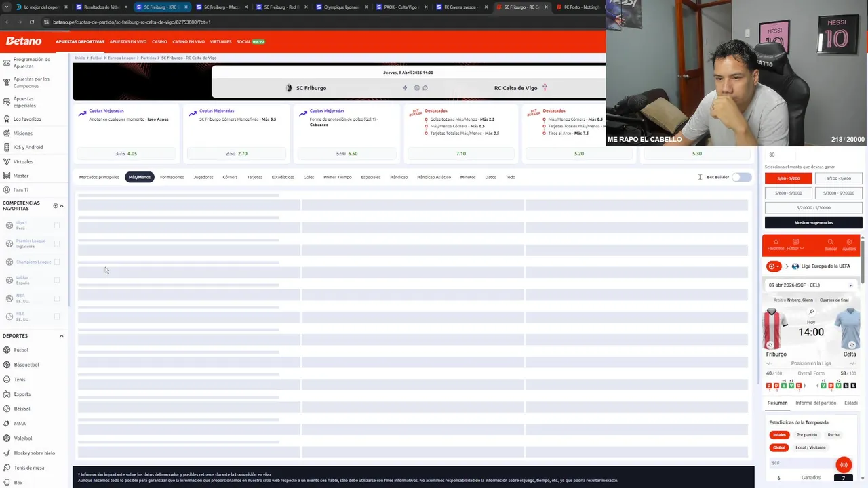Open iOS y Android phone icon
Viewport: 868px width, 488px height.
pyautogui.click(x=7, y=147)
